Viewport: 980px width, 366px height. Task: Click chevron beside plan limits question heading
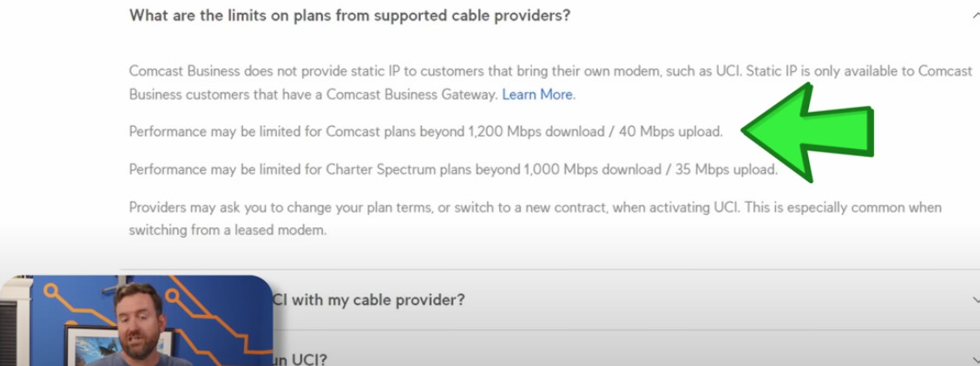tap(976, 16)
